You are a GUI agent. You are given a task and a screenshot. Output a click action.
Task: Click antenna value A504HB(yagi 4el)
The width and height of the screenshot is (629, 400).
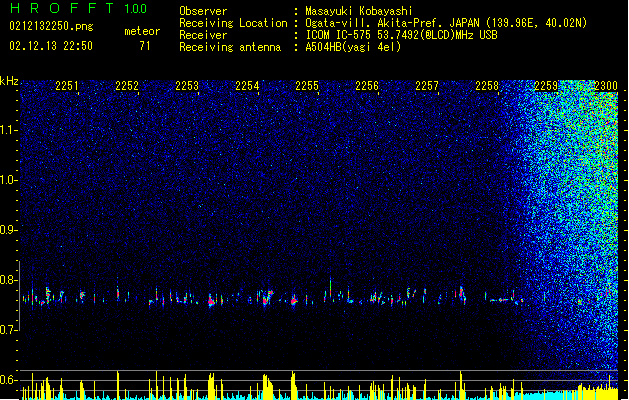click(x=353, y=47)
